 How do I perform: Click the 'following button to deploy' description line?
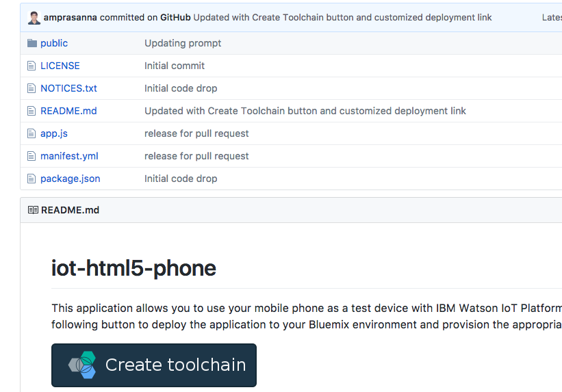(307, 325)
